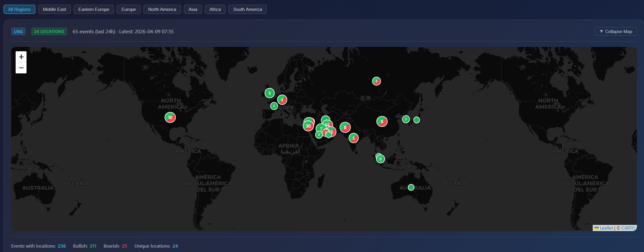Open the 56-event marker over Iran
The height and width of the screenshot is (252, 644).
[328, 124]
